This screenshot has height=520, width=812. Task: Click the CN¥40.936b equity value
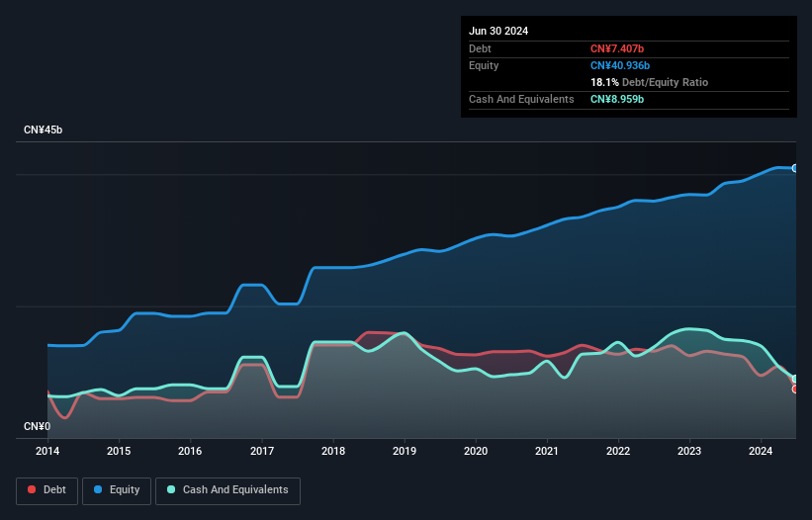point(620,65)
